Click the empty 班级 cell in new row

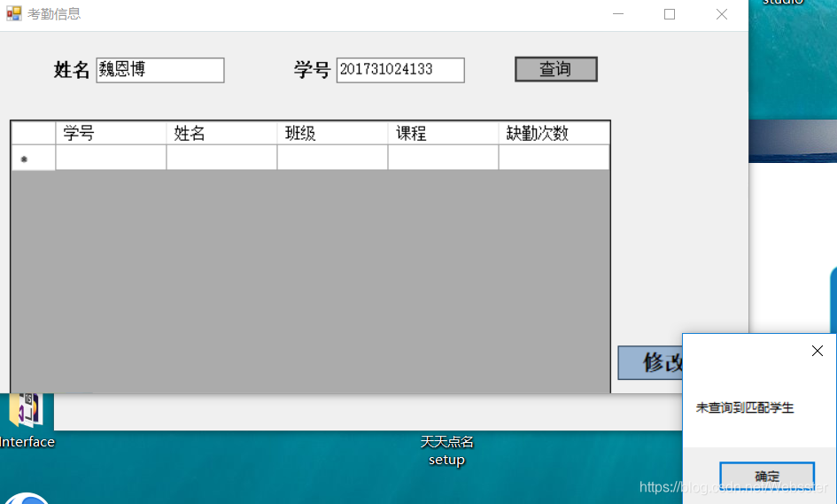332,158
